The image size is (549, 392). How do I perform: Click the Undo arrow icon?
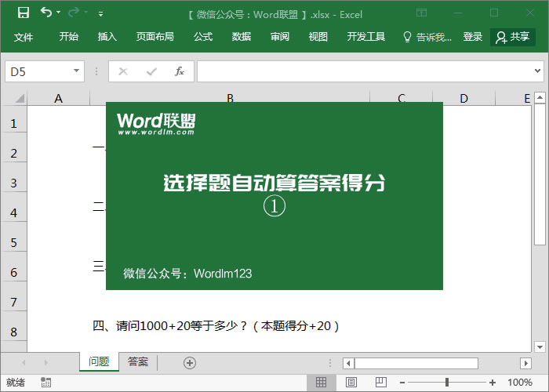46,13
